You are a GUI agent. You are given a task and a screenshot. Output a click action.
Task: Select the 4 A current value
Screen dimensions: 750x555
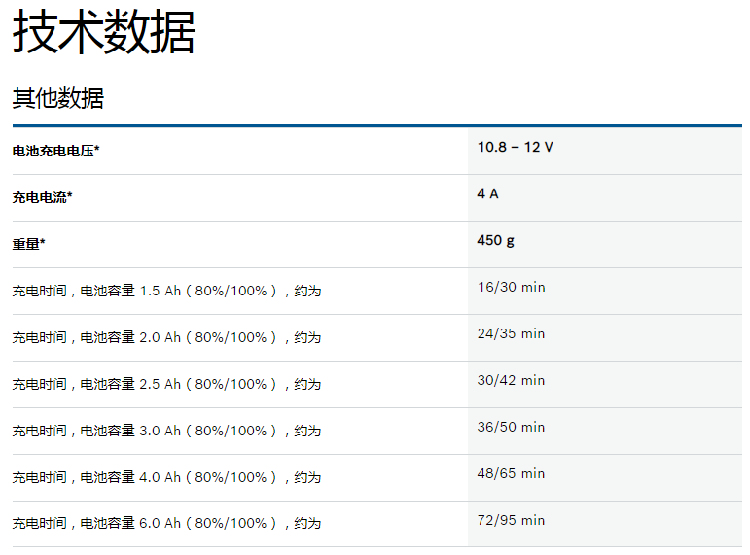click(x=488, y=194)
